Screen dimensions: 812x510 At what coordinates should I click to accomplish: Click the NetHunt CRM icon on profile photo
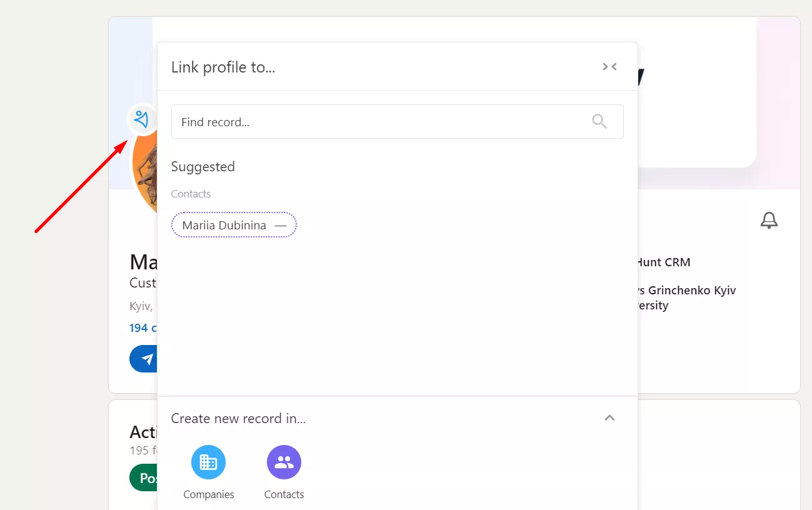[x=143, y=119]
